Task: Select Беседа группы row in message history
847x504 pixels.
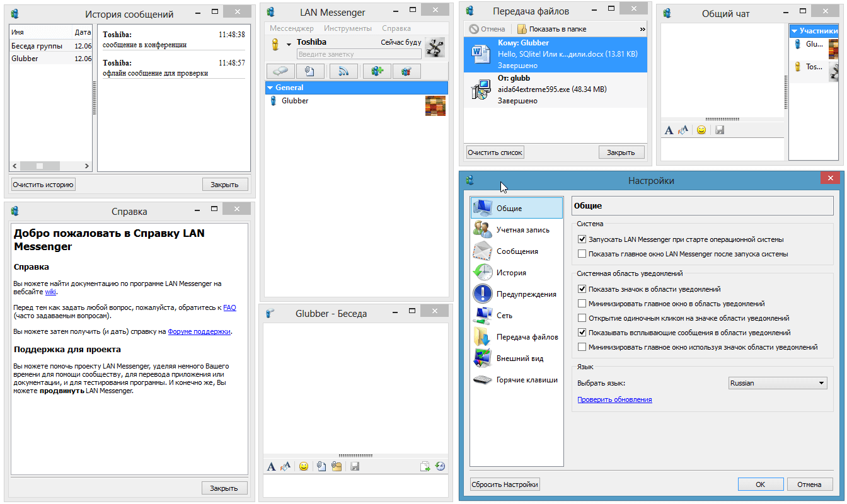Action: point(51,46)
